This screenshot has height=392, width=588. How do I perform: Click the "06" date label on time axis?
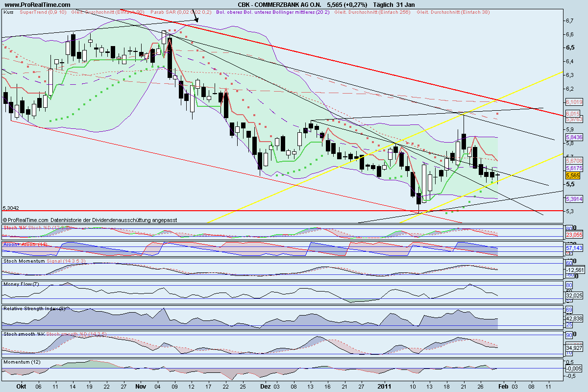click(x=38, y=386)
